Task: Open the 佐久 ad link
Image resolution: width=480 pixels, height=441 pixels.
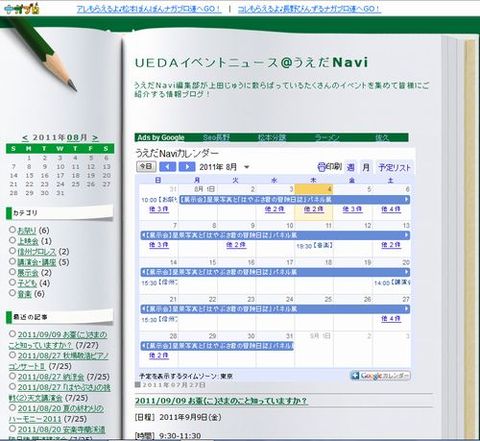Action: click(382, 137)
